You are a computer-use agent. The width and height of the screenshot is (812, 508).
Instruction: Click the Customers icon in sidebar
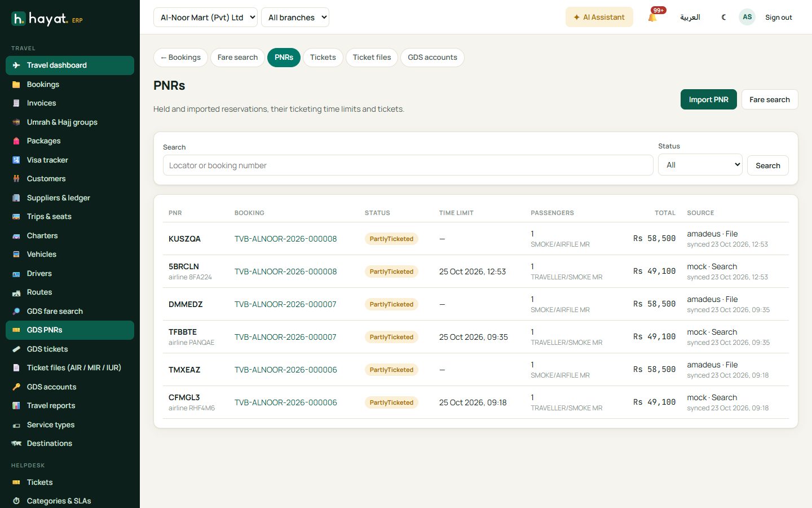(16, 179)
